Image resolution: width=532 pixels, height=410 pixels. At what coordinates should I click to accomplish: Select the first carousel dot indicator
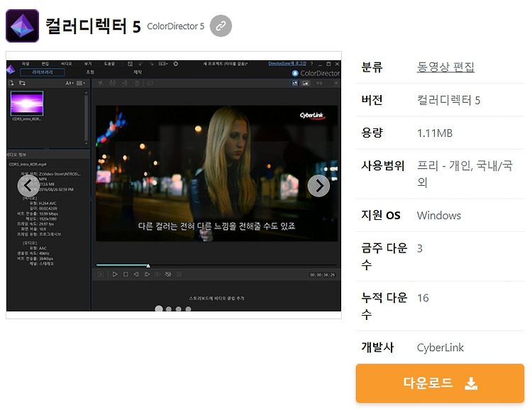pyautogui.click(x=159, y=309)
